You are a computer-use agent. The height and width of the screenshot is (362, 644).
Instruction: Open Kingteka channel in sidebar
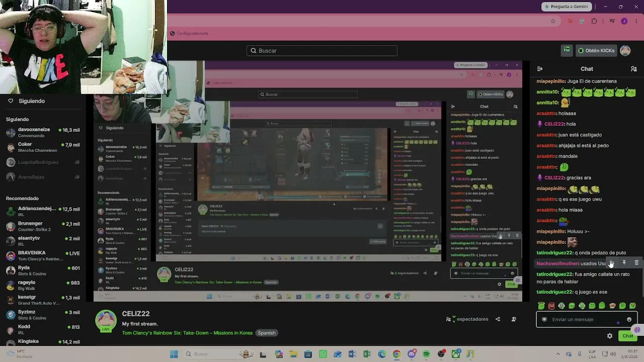[43, 341]
